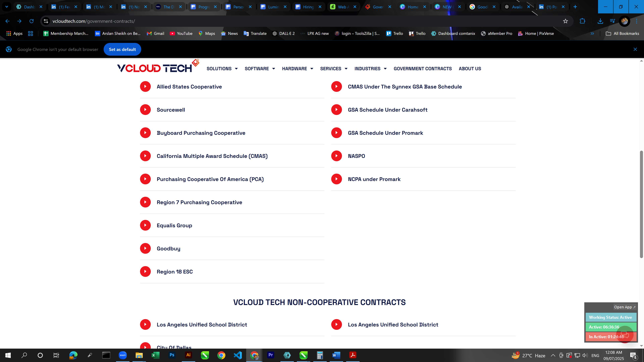Open GOVERNMENT CONTRACTS page in the nav
Viewport: 644px width, 362px height.
click(422, 68)
